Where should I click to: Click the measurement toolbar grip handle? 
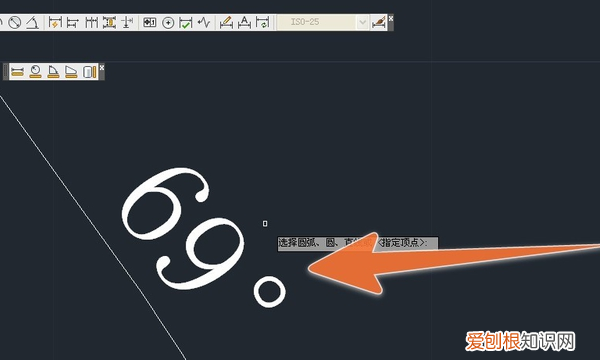click(5, 72)
